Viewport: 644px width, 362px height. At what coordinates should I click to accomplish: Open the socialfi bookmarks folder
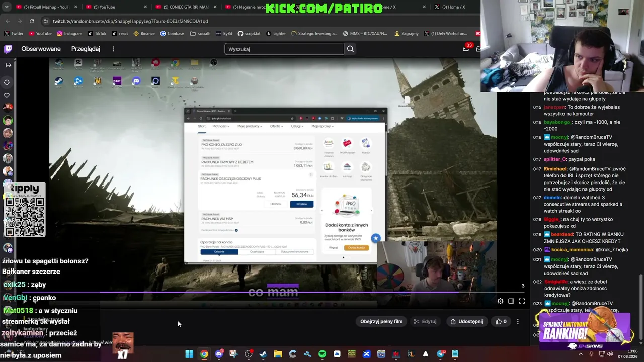[x=200, y=34]
